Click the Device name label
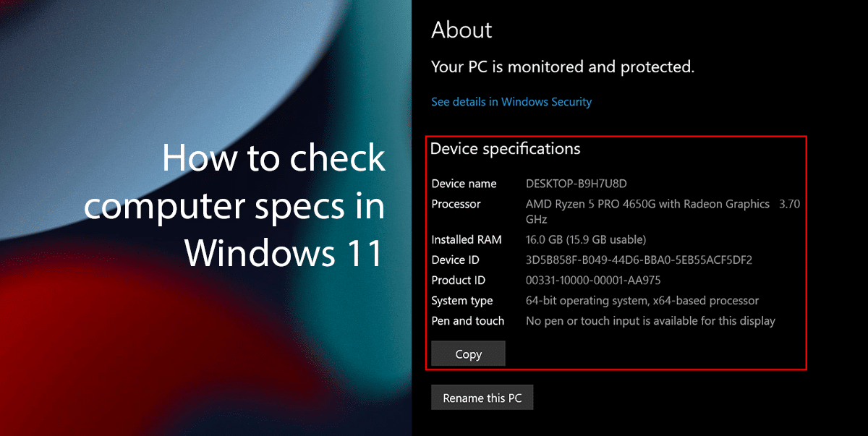 pyautogui.click(x=464, y=183)
